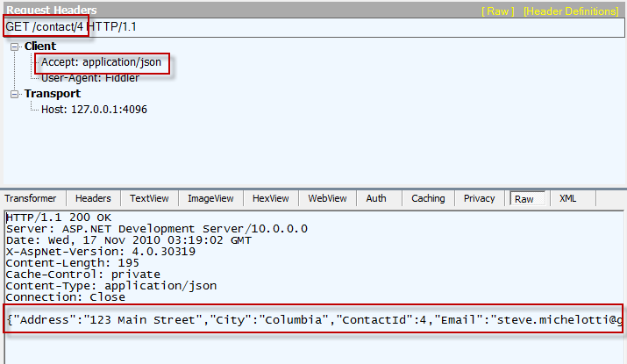Switch to the XML tab
627x364 pixels.
(x=568, y=198)
